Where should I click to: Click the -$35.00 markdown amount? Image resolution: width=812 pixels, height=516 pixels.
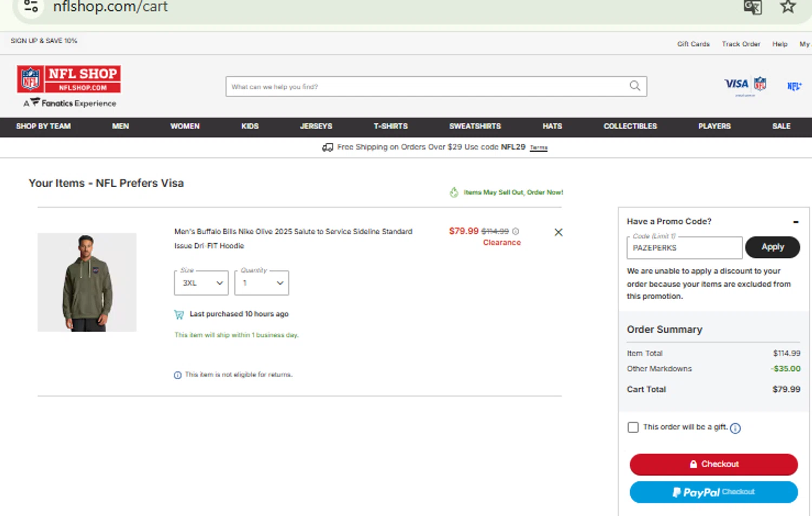(x=785, y=369)
